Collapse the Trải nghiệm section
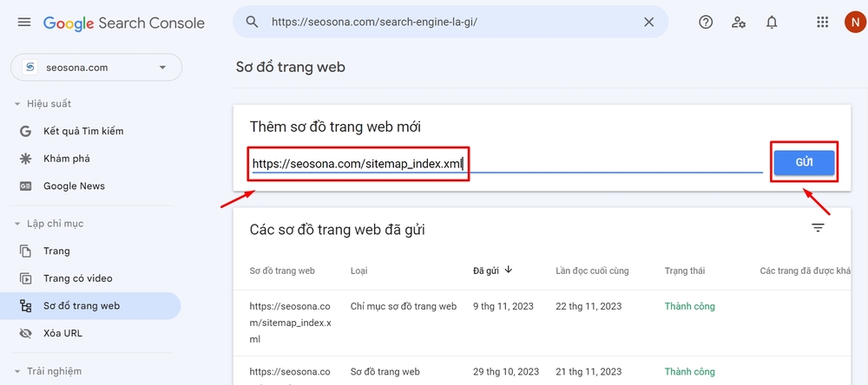 click(x=48, y=371)
